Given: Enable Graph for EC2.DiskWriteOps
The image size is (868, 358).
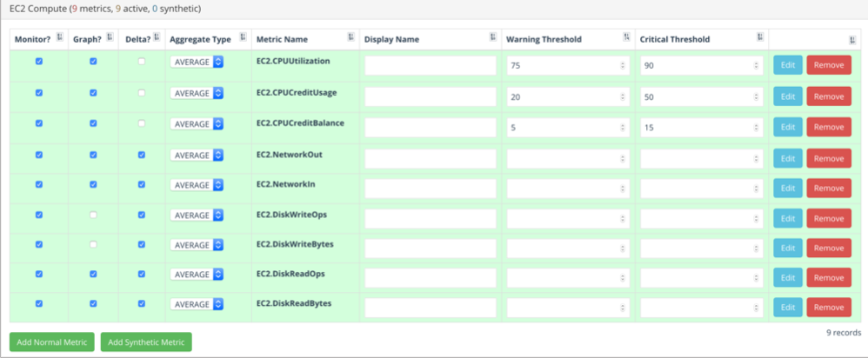Looking at the screenshot, I should (93, 215).
